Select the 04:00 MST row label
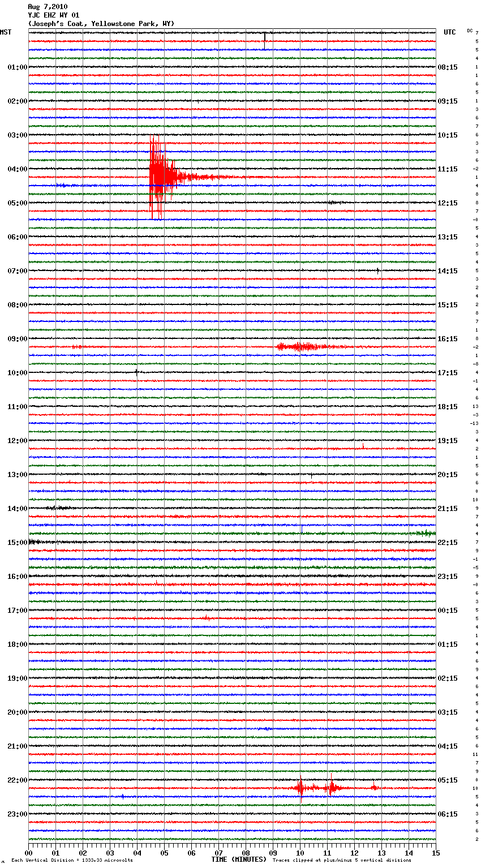The image size is (481, 868). (x=18, y=169)
